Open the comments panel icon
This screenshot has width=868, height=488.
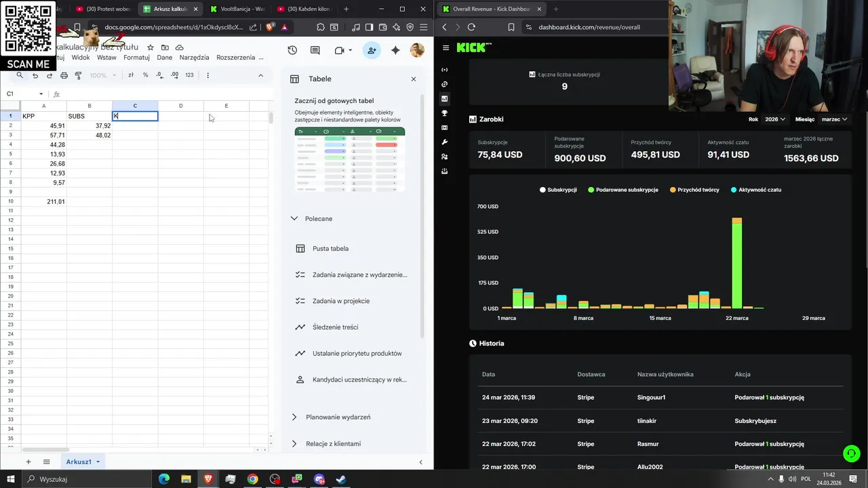point(315,50)
